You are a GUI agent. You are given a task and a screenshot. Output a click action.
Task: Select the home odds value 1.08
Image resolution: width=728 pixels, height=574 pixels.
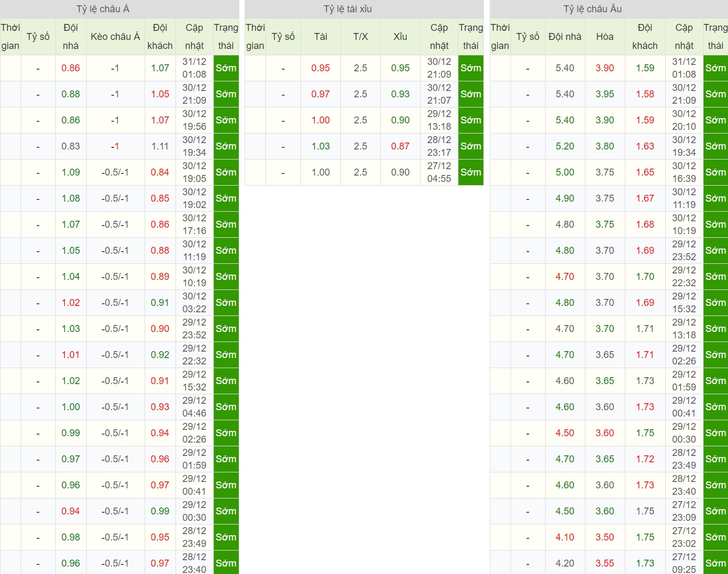tap(71, 198)
